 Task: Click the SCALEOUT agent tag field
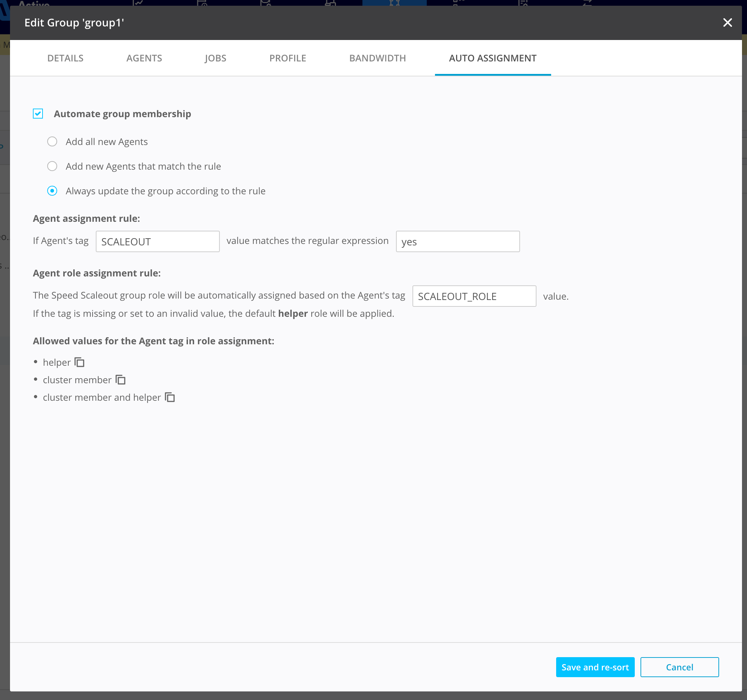(157, 241)
